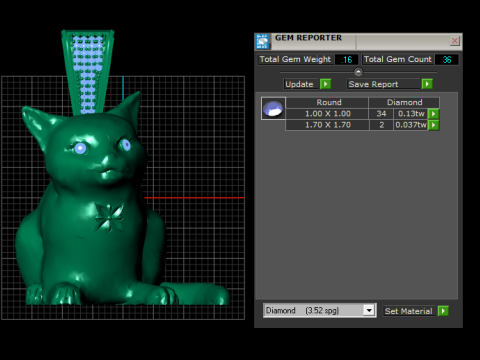Click the Total Gem Weight value .16
Image resolution: width=480 pixels, height=360 pixels.
click(347, 60)
